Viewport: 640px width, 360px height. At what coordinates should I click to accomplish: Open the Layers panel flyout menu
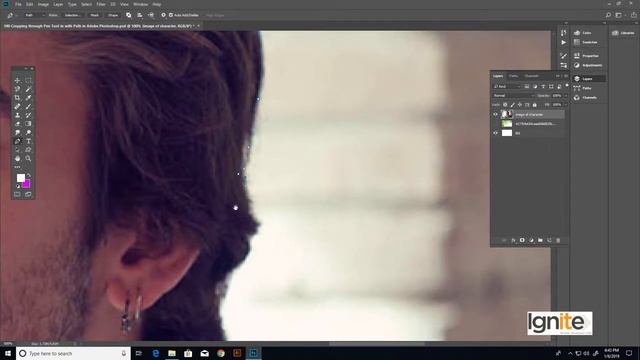(566, 76)
